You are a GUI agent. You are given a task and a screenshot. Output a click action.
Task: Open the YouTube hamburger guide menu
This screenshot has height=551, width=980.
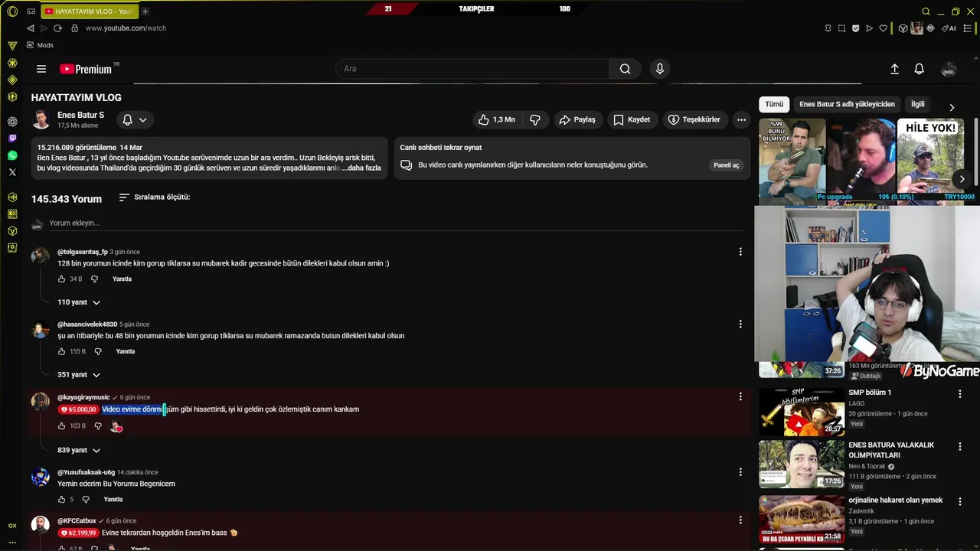point(41,69)
